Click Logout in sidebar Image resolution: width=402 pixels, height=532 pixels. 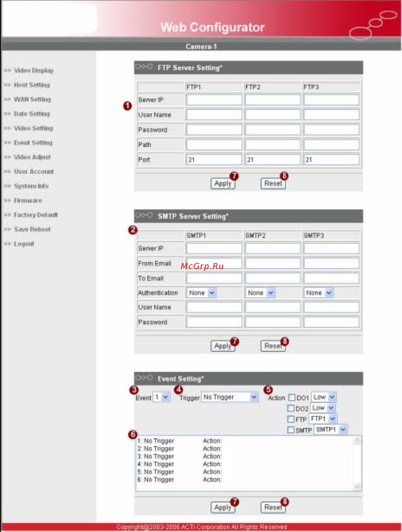click(24, 244)
